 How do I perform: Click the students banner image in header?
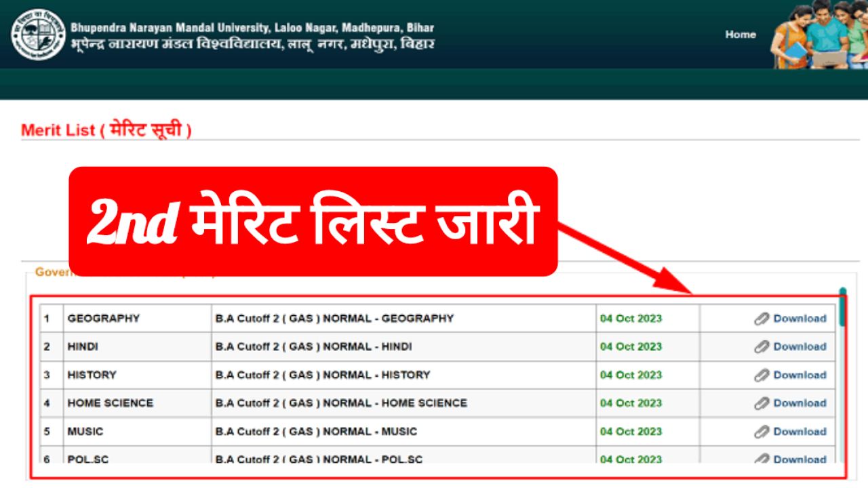[x=819, y=34]
